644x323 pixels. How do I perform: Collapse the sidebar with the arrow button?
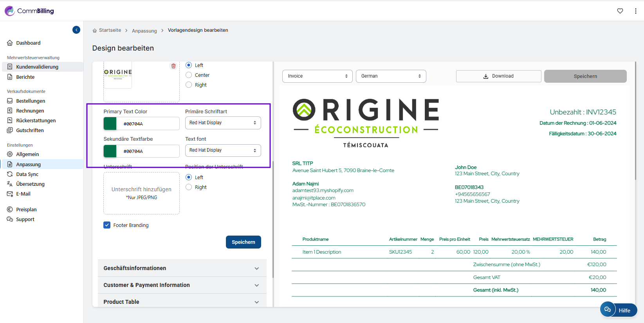tap(76, 30)
